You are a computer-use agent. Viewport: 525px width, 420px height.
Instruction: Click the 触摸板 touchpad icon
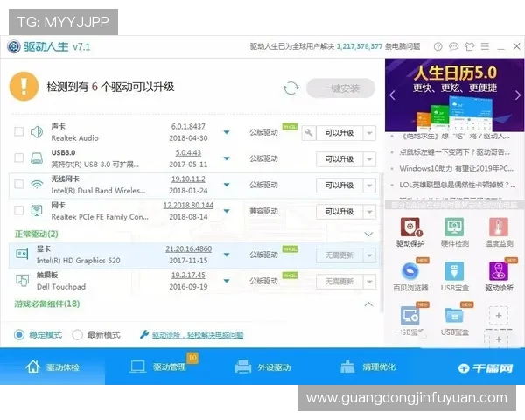click(22, 280)
